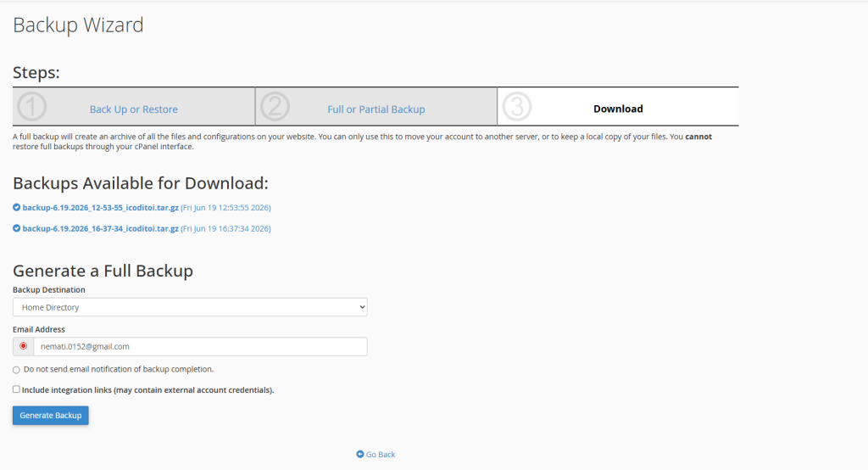Screen dimensions: 868x470
Task: Click the Email Address label
Action: (39, 329)
